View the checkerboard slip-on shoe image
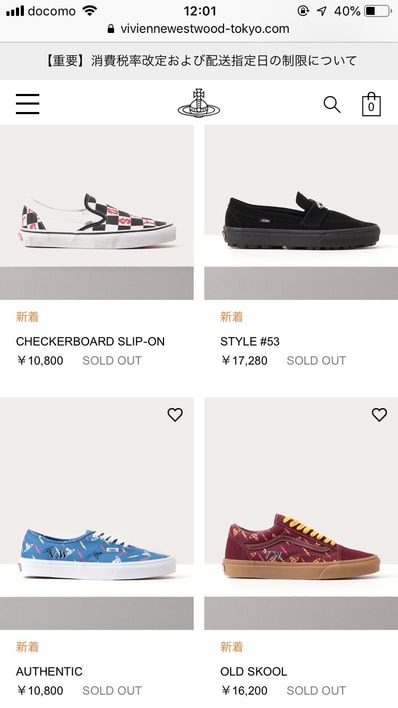This screenshot has height=708, width=398. pyautogui.click(x=97, y=212)
